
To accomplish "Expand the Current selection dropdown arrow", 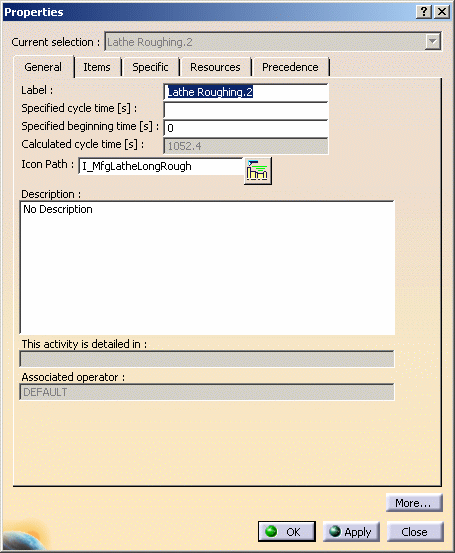I will pos(432,42).
